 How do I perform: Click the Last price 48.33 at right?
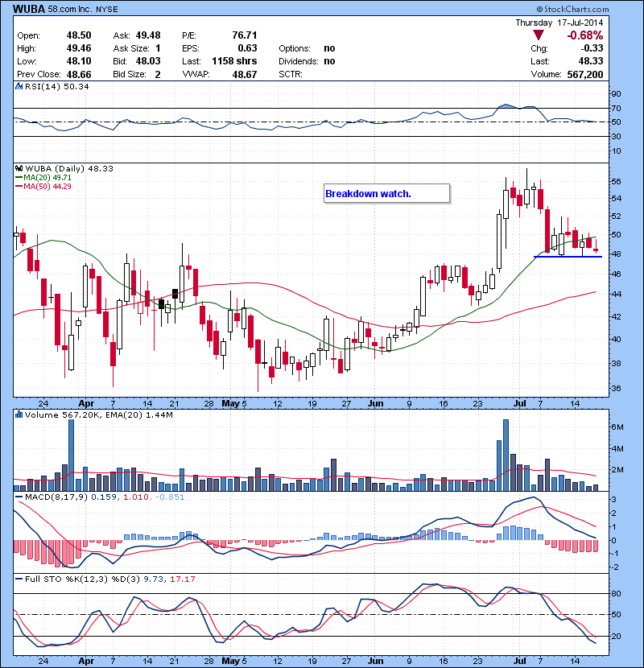pos(591,61)
